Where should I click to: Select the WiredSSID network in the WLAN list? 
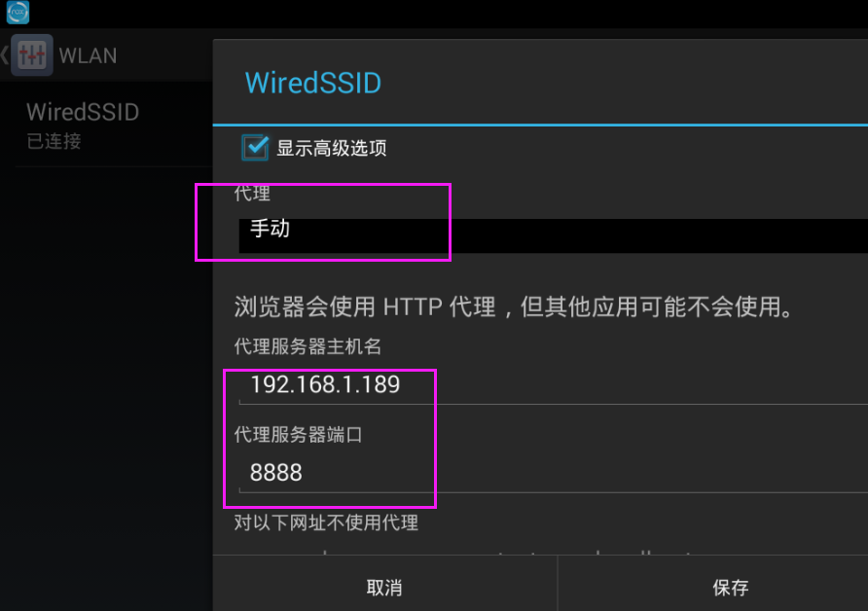[x=83, y=113]
